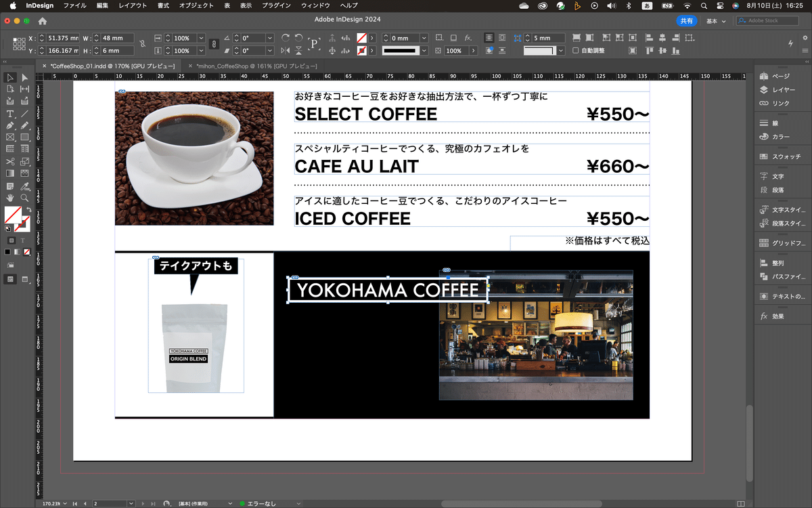Select the Pen tool
The height and width of the screenshot is (508, 812).
[10, 126]
